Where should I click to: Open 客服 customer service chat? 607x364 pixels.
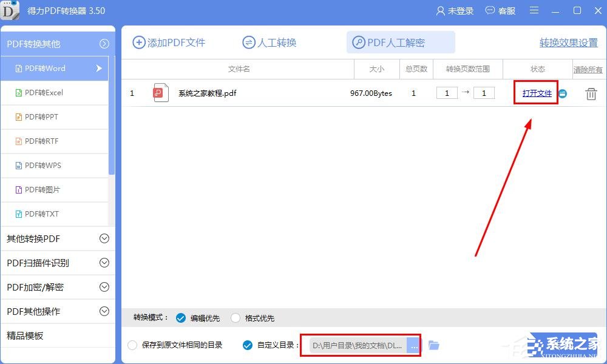[x=500, y=10]
